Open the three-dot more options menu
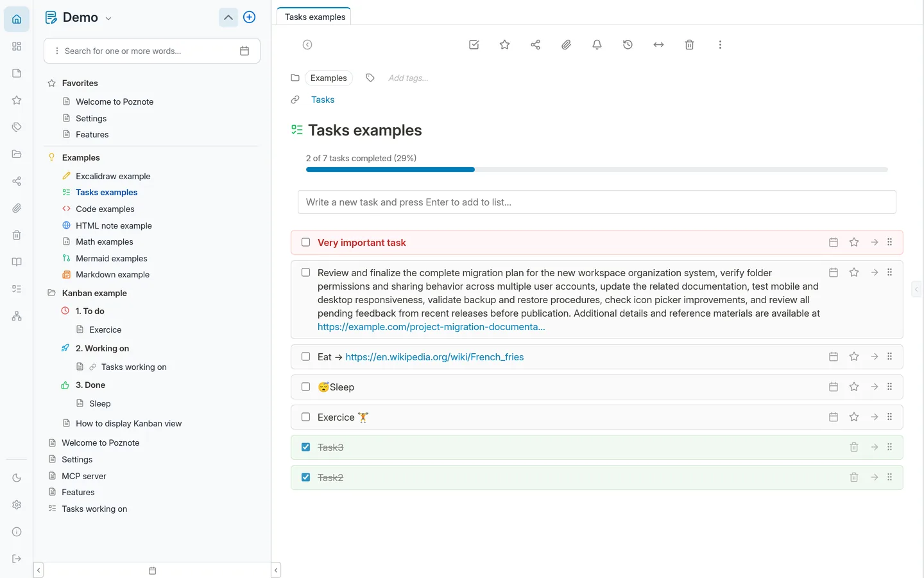Viewport: 924px width, 578px height. tap(721, 44)
